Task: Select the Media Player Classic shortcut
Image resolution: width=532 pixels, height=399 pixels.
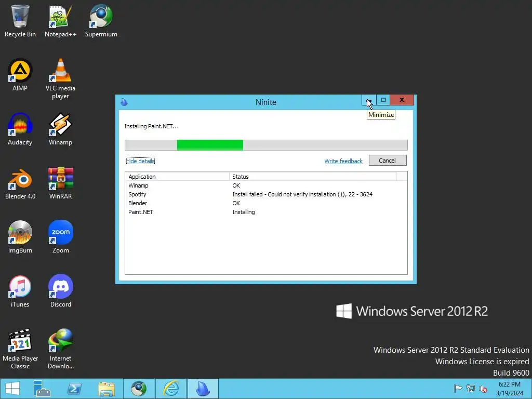Action: (x=20, y=349)
